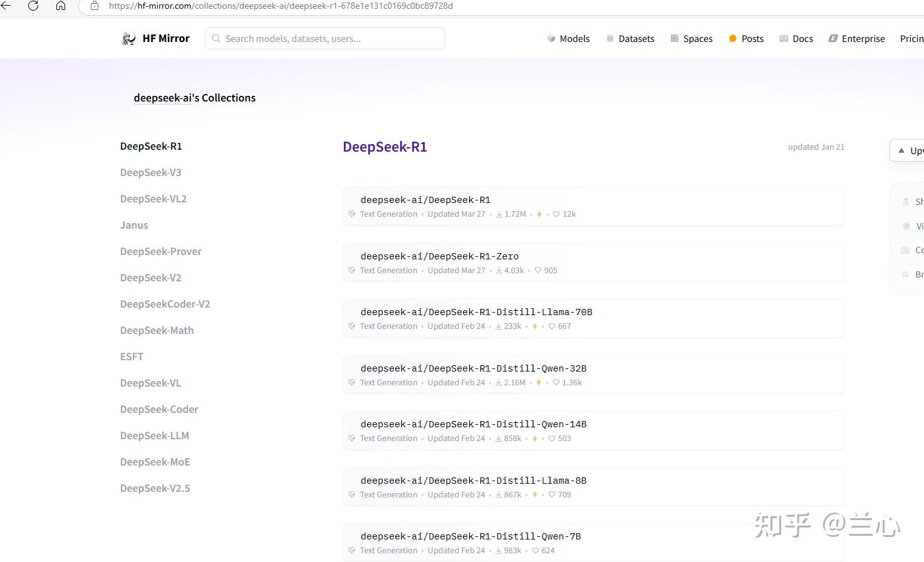Click heart icon beside 1.36k likes
924x562 pixels.
tap(556, 383)
